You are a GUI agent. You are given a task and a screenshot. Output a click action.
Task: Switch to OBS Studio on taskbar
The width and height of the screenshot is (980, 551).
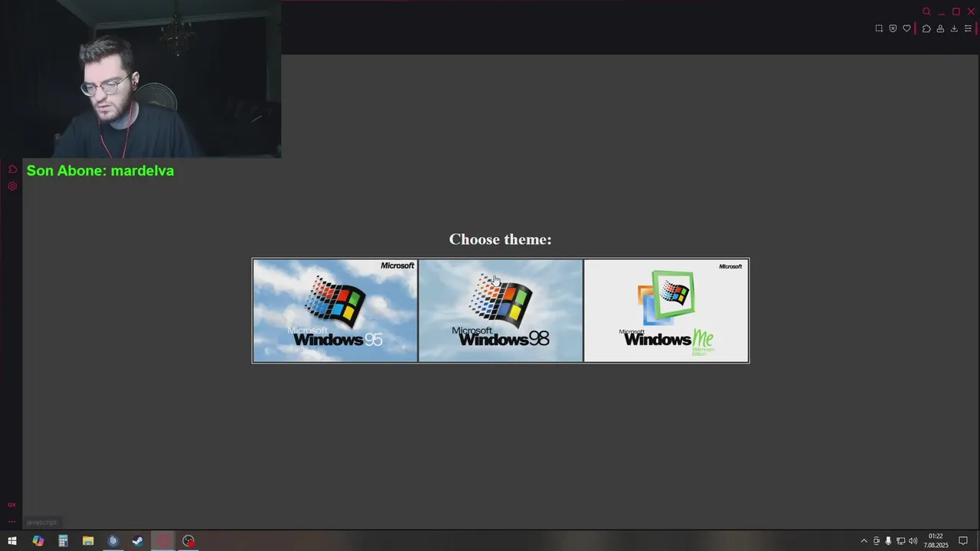coord(188,541)
